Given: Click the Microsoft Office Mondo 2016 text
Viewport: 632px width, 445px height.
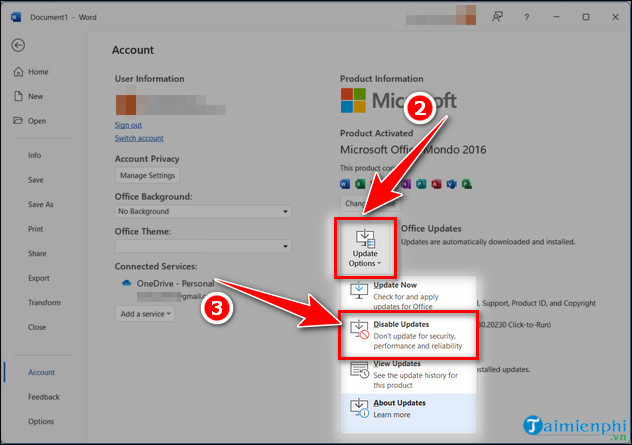Looking at the screenshot, I should coord(413,150).
